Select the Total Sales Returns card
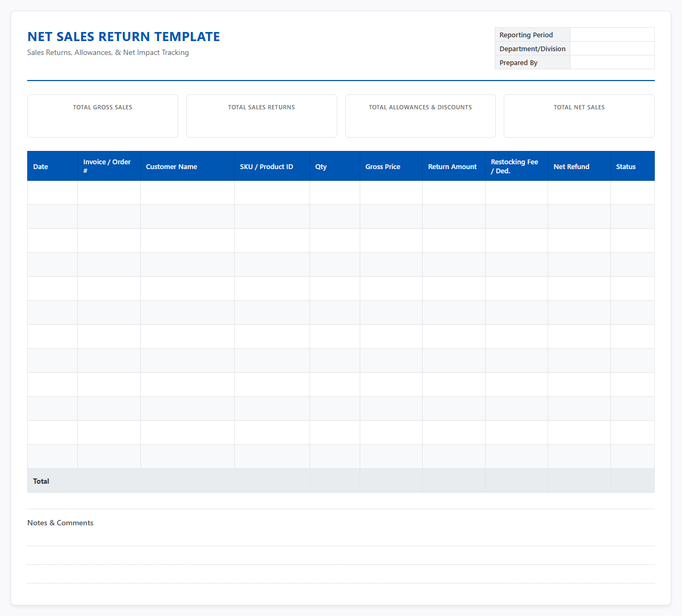Screen dimensions: 682x616 point(261,116)
